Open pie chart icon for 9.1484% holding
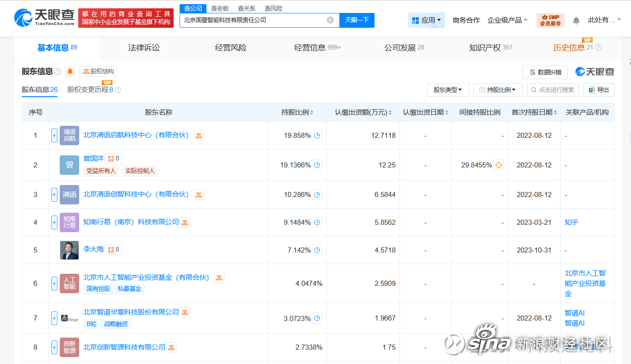Image resolution: width=631 pixels, height=364 pixels. tap(317, 222)
